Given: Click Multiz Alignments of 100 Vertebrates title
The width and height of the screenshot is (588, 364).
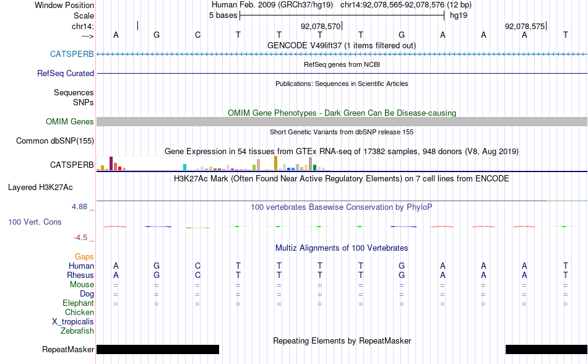Looking at the screenshot, I should 342,248.
